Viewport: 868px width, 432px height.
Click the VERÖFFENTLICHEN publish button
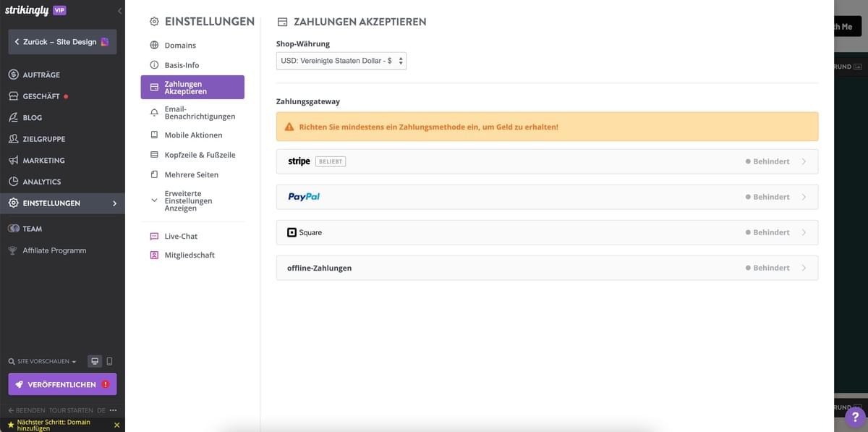[x=61, y=384]
